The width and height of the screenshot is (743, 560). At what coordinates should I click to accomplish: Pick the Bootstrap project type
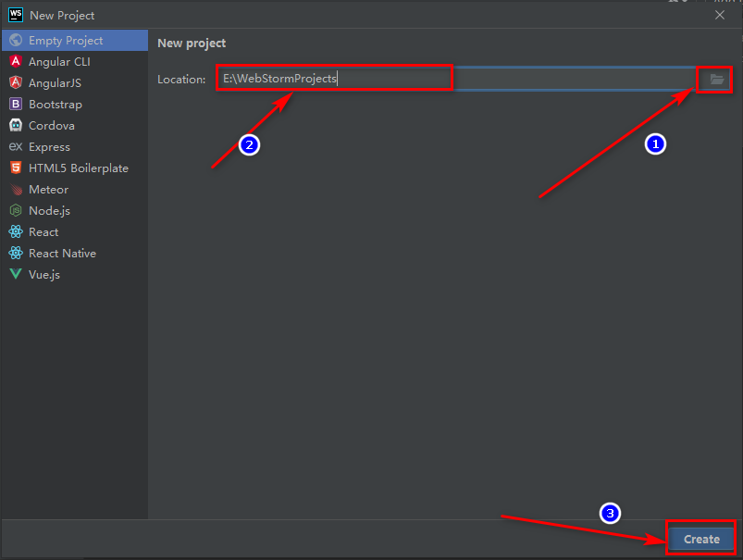(75, 105)
